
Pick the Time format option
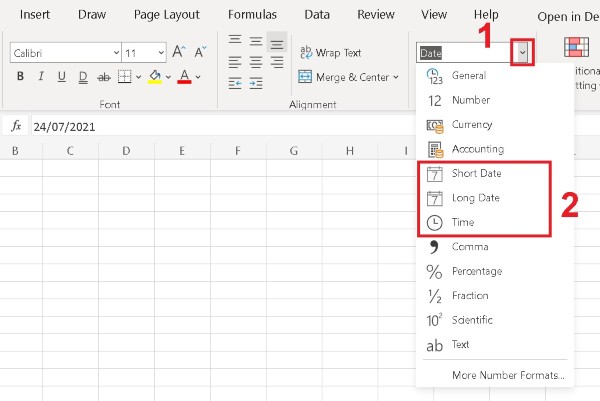pos(462,222)
